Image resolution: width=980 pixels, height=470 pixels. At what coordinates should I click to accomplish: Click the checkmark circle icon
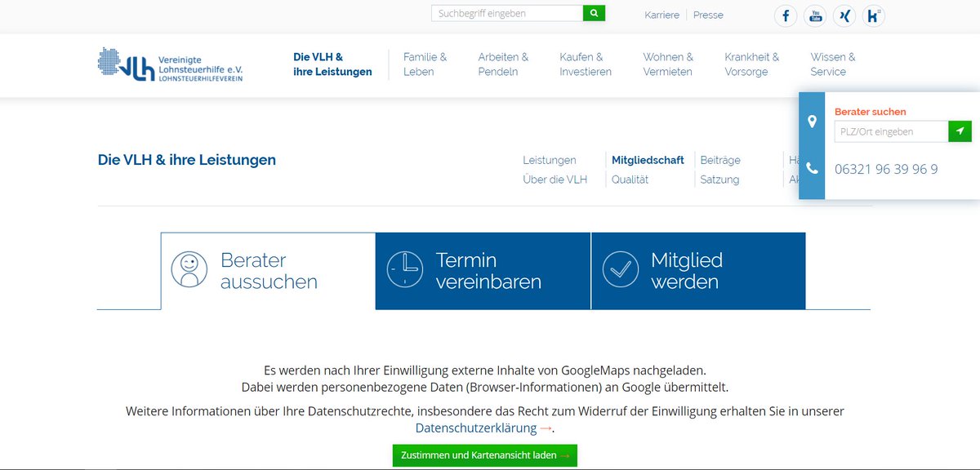tap(621, 268)
